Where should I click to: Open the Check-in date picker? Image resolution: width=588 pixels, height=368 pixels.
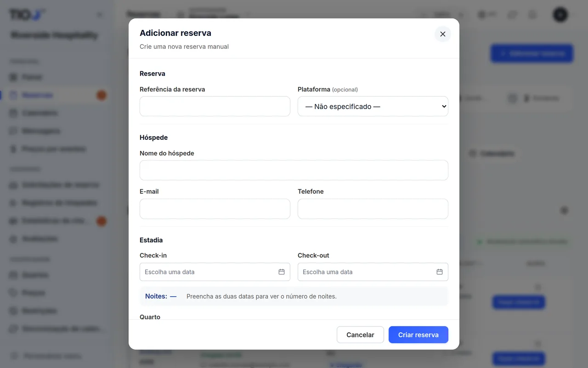tap(215, 272)
